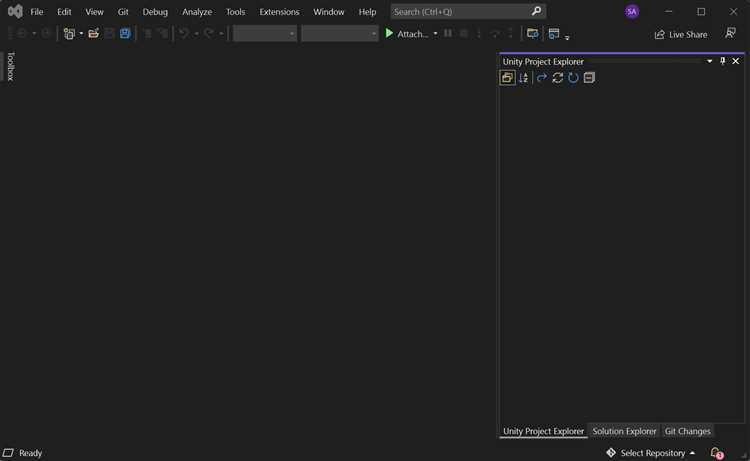Switch to the Solution Explorer tab

point(624,431)
